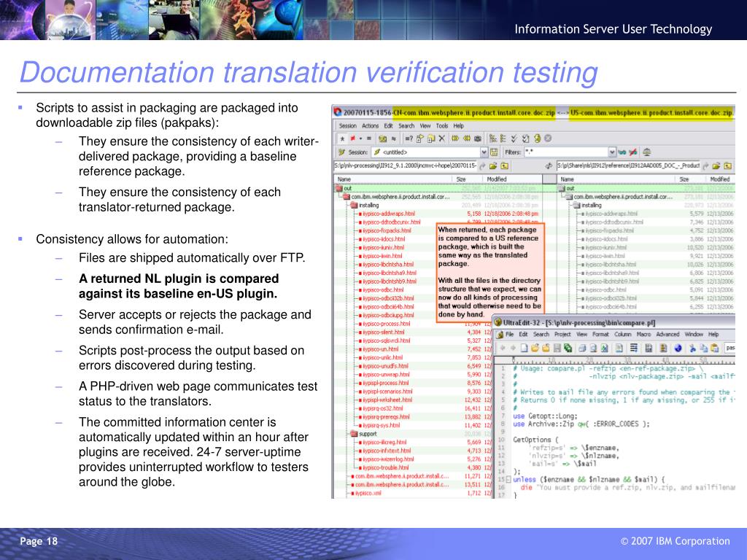This screenshot has width=747, height=560.
Task: Open the Window menu in UltraEdit
Action: pyautogui.click(x=694, y=334)
